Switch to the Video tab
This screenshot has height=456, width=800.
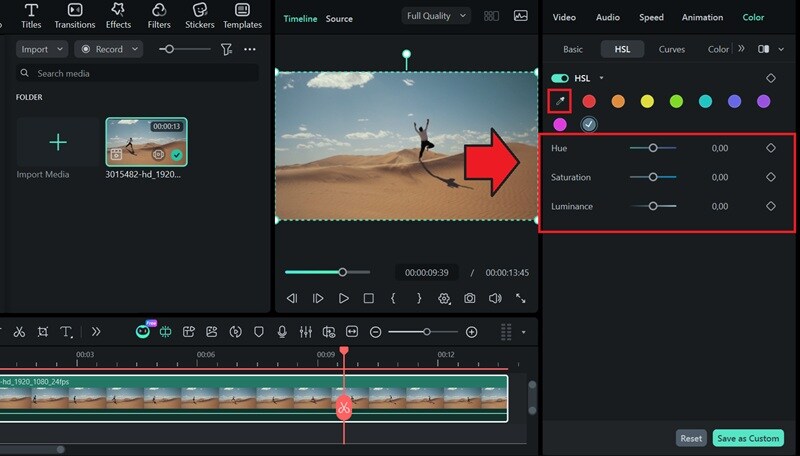tap(564, 17)
